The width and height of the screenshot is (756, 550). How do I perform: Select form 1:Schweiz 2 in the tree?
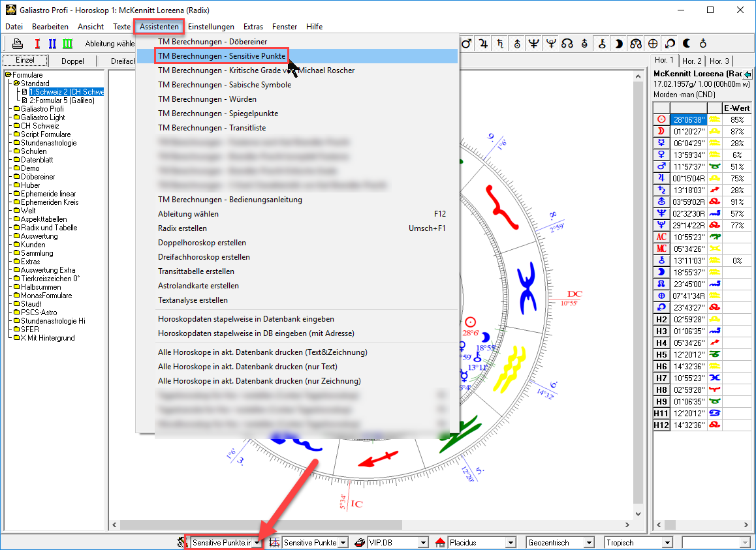point(67,92)
